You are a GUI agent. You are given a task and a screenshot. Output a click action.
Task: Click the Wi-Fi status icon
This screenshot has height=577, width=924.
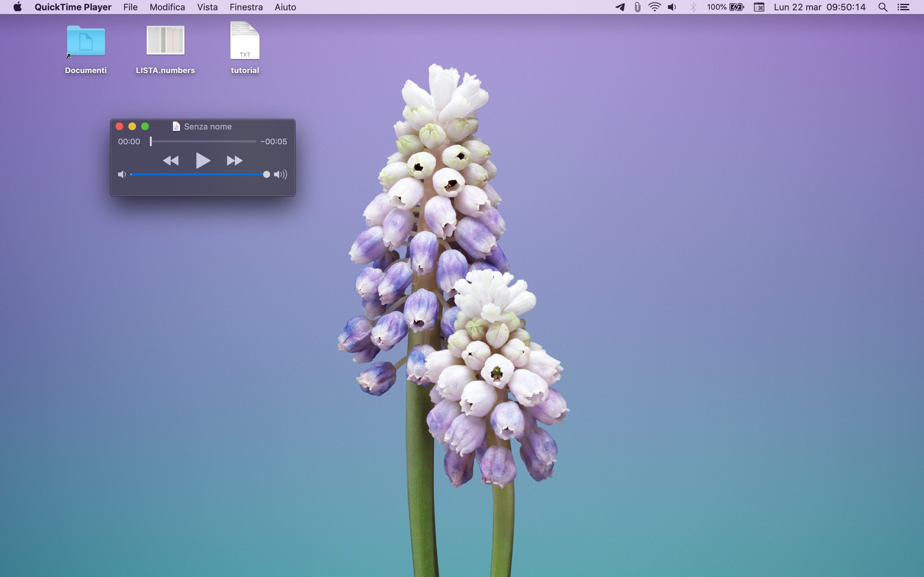point(654,7)
